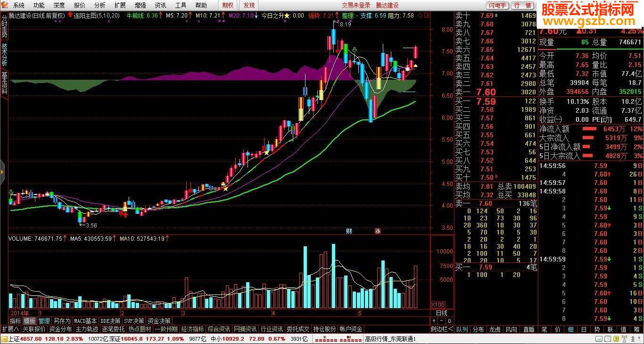Open the 帐户资金 tab
644x344 pixels.
(x=351, y=329)
